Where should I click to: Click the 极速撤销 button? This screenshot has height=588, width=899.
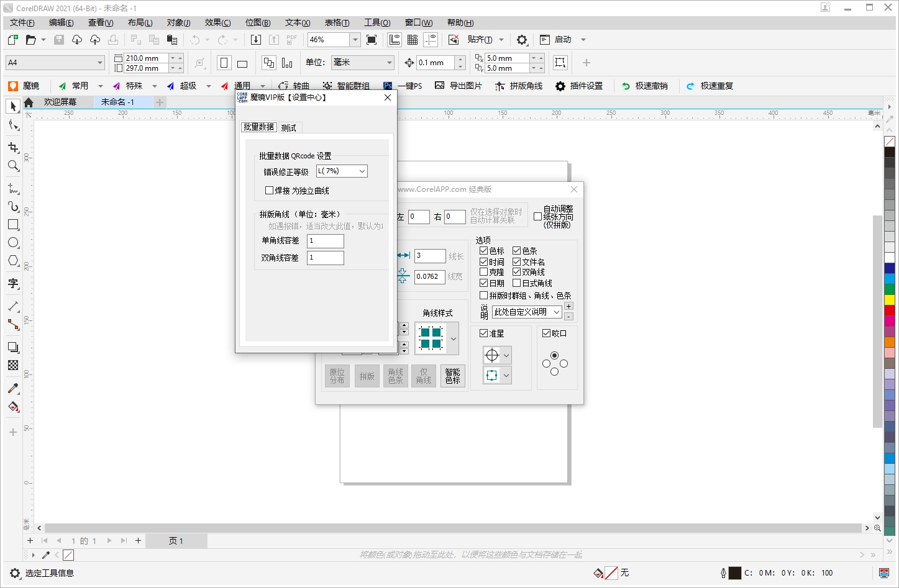[645, 86]
